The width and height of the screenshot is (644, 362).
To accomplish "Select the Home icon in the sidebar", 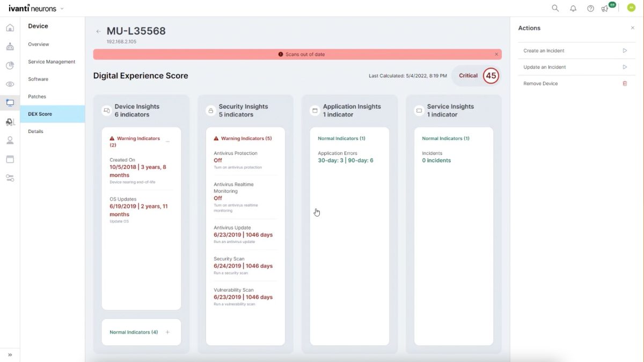I will pyautogui.click(x=10, y=27).
